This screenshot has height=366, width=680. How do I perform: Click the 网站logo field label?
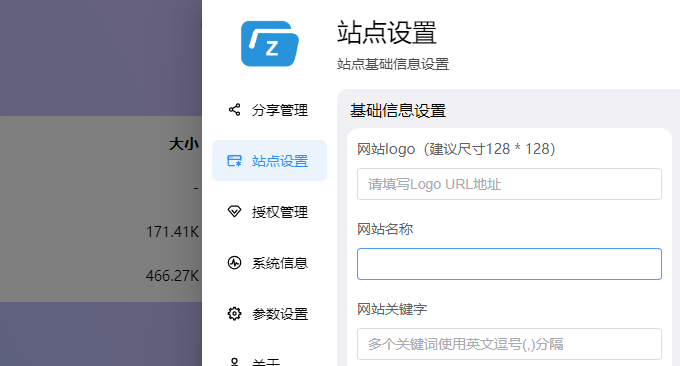pyautogui.click(x=456, y=149)
